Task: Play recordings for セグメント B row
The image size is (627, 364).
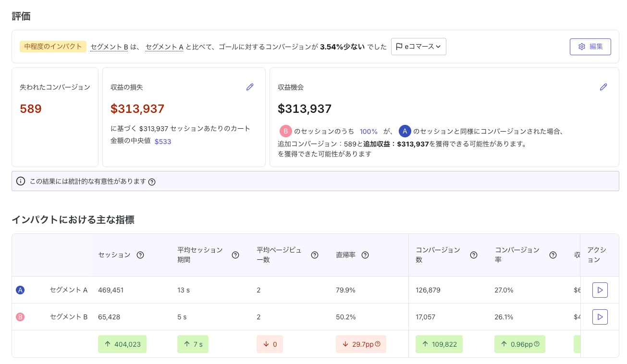Action: tap(600, 317)
